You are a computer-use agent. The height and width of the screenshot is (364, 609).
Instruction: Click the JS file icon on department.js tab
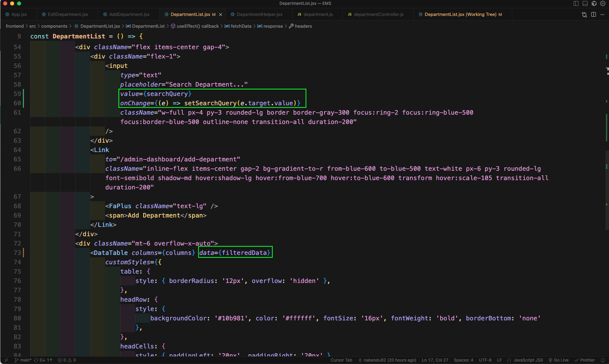click(x=299, y=15)
